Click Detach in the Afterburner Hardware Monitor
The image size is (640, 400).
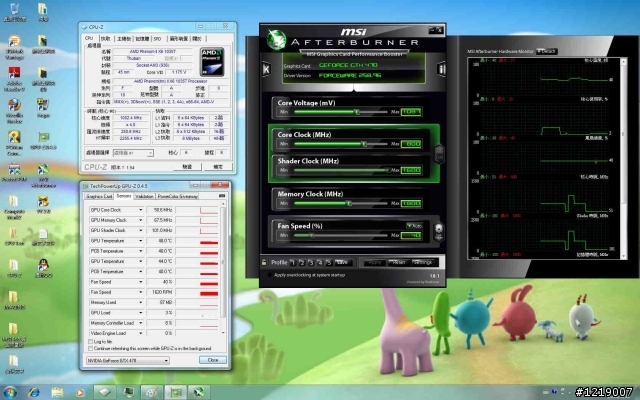pyautogui.click(x=547, y=51)
